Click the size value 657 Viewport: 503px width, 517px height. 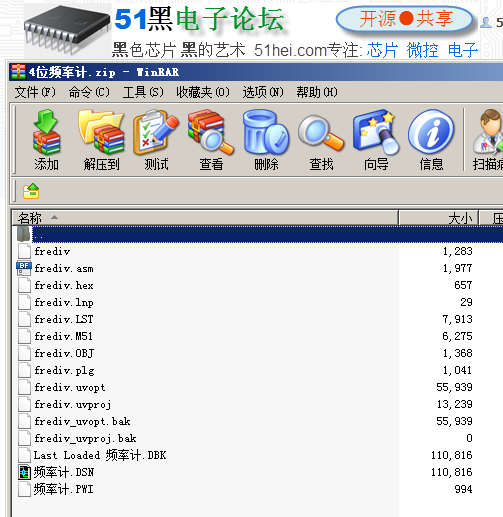463,285
